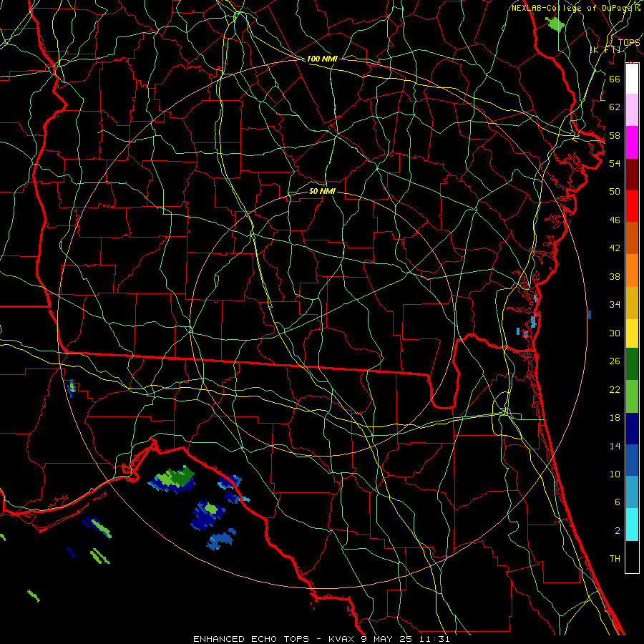The height and width of the screenshot is (644, 644).
Task: Click the "ENHANCED ECHO TOPS" product title
Action: [251, 639]
